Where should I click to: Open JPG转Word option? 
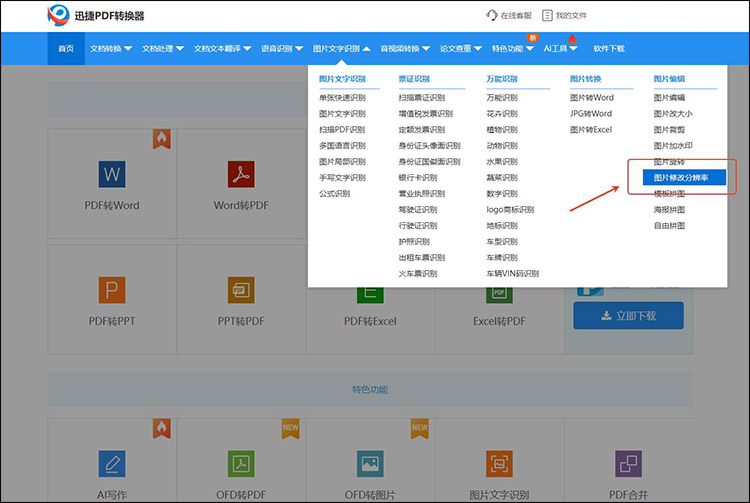pyautogui.click(x=591, y=114)
